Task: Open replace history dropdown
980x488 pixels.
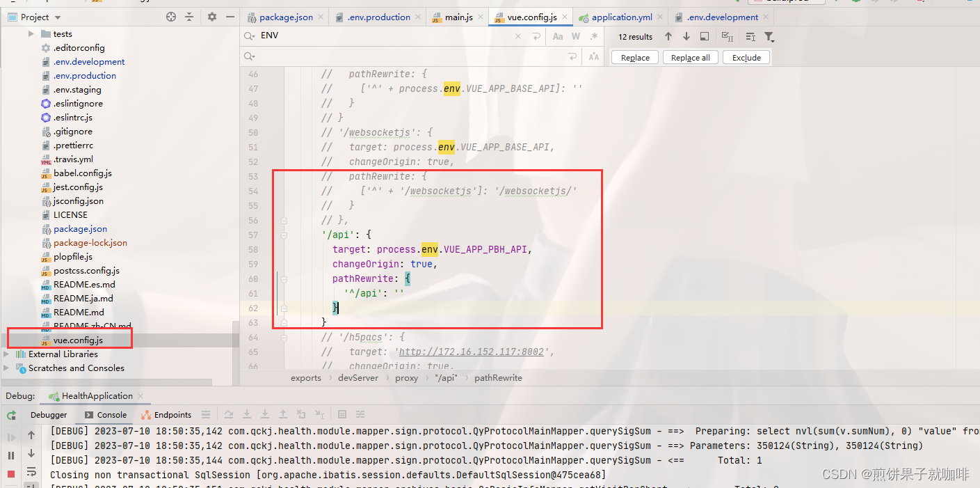Action: (250, 57)
